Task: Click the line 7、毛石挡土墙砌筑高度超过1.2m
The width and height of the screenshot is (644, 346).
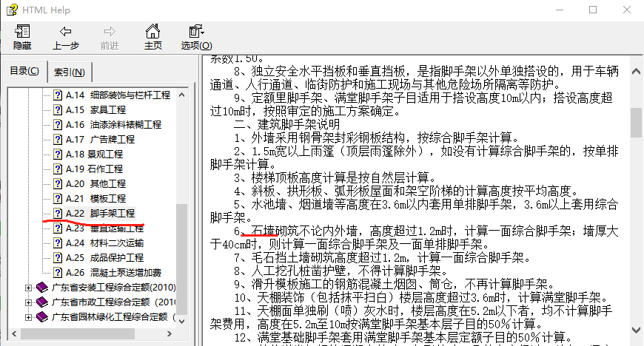Action: point(383,257)
